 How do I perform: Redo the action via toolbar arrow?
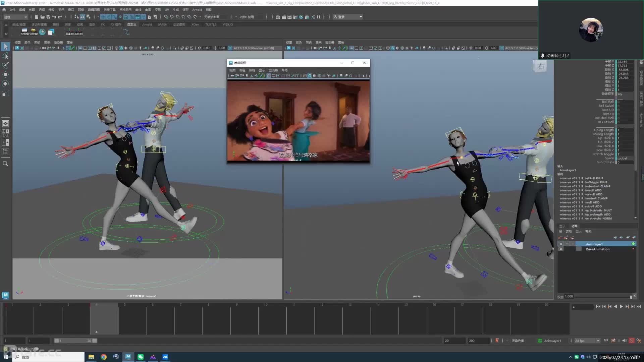coord(60,17)
